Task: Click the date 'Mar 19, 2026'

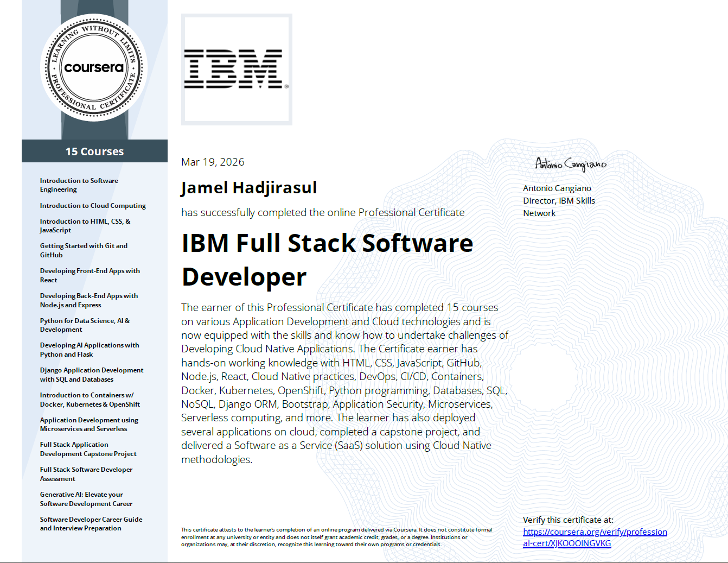Action: click(x=212, y=161)
